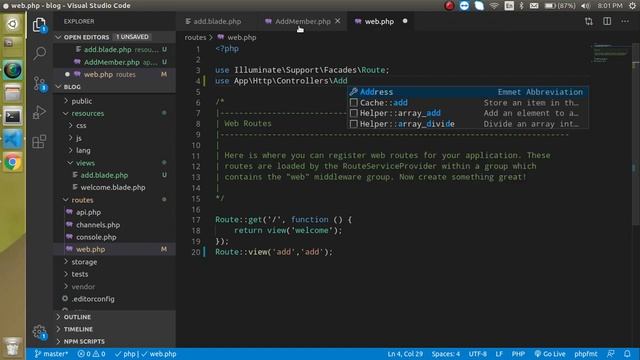Viewport: 640px width, 360px height.
Task: Open the editor More Actions menu
Action: (625, 21)
